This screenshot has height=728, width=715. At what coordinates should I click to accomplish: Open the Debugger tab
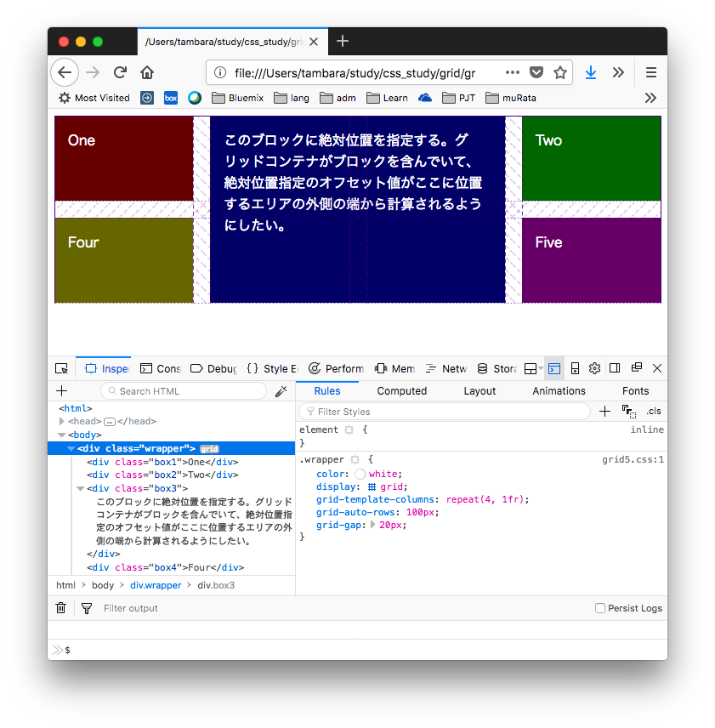[214, 368]
